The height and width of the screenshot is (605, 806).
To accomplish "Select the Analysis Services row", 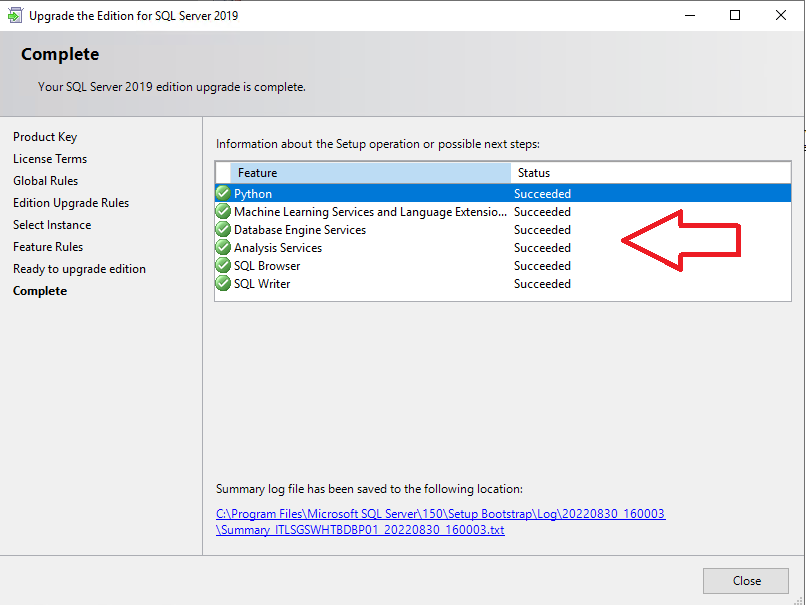I will [503, 248].
